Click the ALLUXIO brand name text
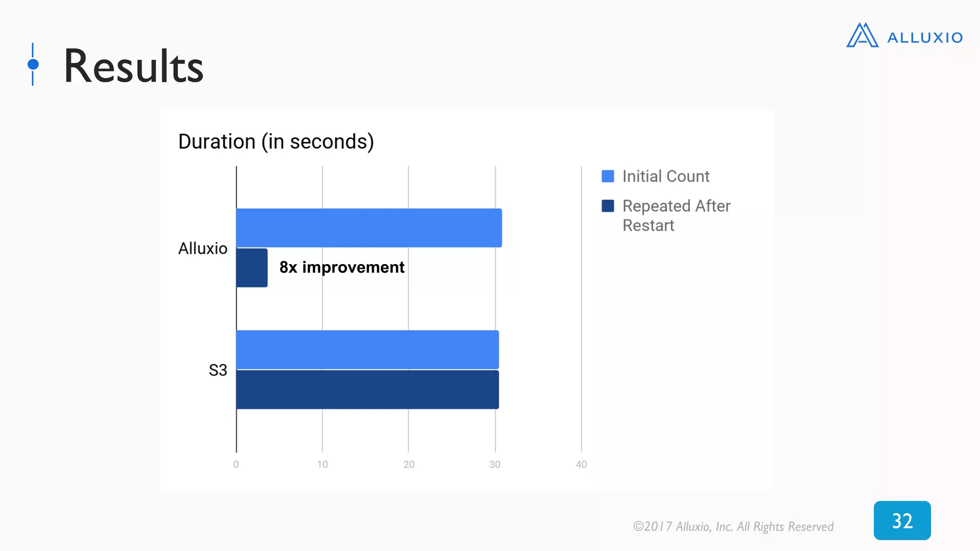Screen dimensions: 980x551 tap(925, 38)
